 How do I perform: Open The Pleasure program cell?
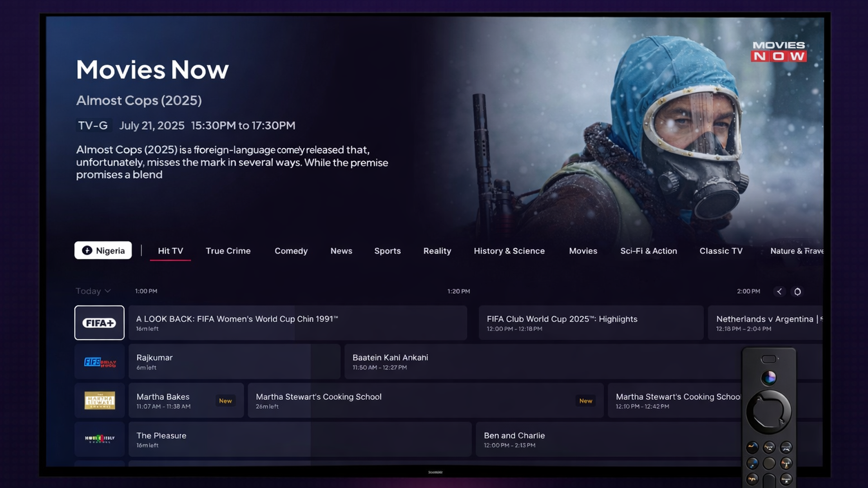point(300,439)
